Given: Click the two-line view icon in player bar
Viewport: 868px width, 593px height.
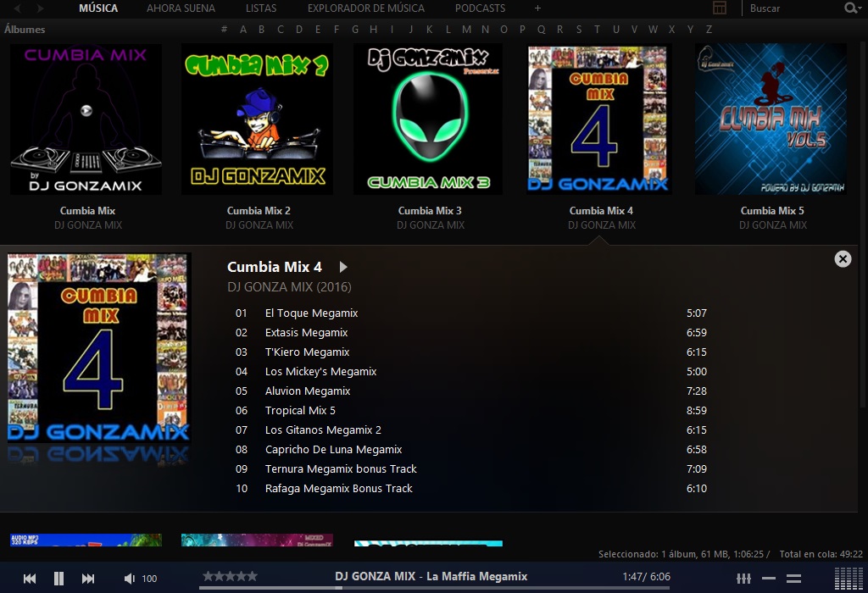Looking at the screenshot, I should (x=793, y=579).
